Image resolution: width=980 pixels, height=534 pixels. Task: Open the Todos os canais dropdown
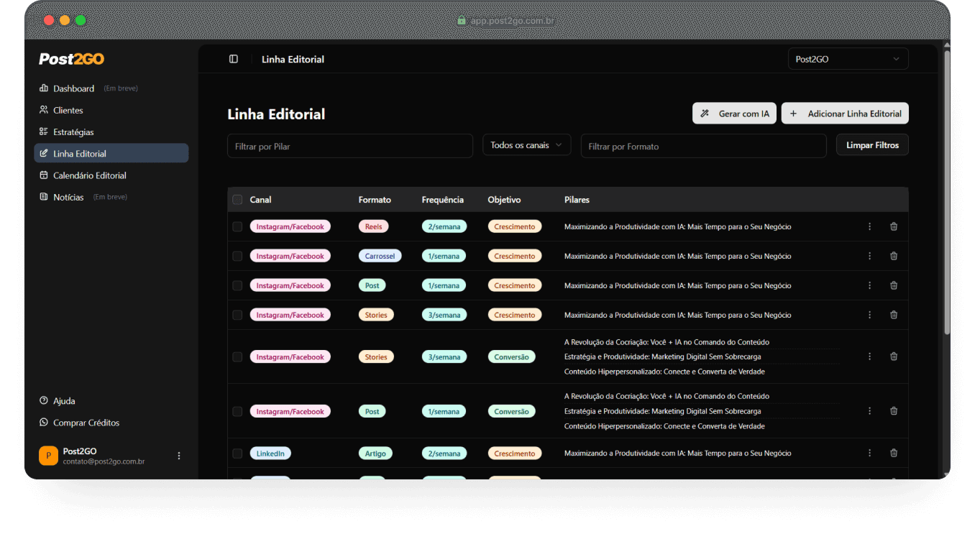[x=526, y=144]
